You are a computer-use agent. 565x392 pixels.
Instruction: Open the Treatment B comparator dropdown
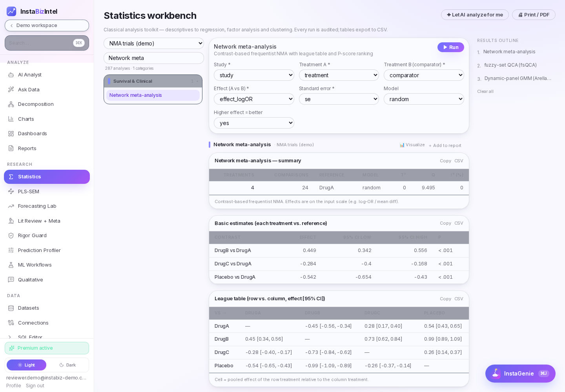click(x=424, y=75)
